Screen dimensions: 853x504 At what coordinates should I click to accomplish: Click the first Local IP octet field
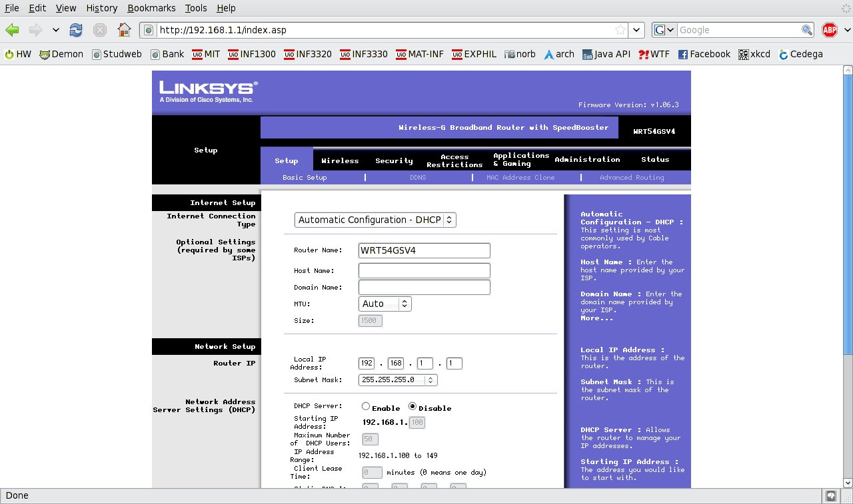pyautogui.click(x=367, y=363)
